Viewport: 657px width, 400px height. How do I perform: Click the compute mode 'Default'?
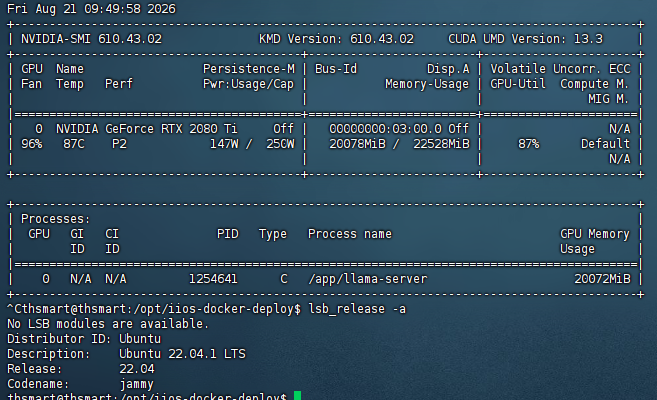(605, 144)
